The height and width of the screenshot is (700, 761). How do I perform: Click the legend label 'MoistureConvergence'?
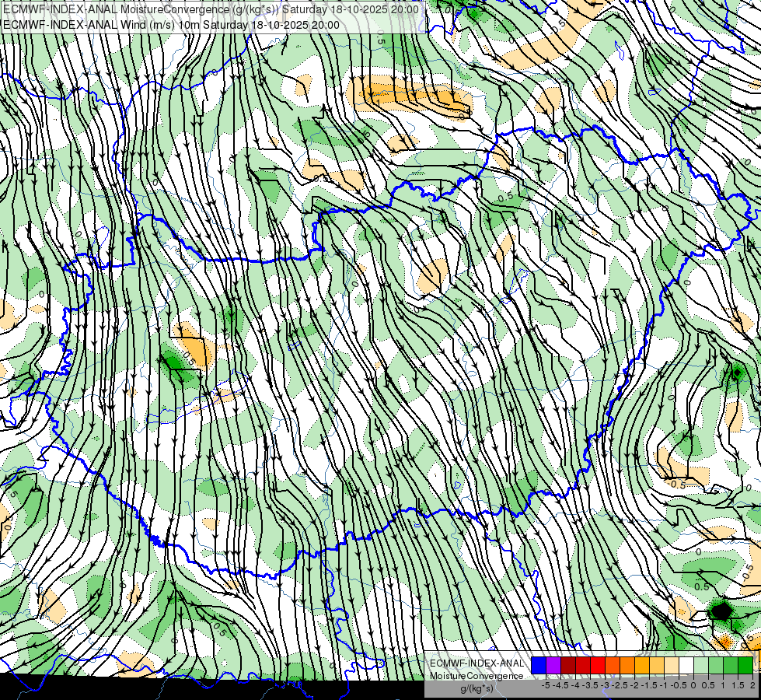click(476, 676)
